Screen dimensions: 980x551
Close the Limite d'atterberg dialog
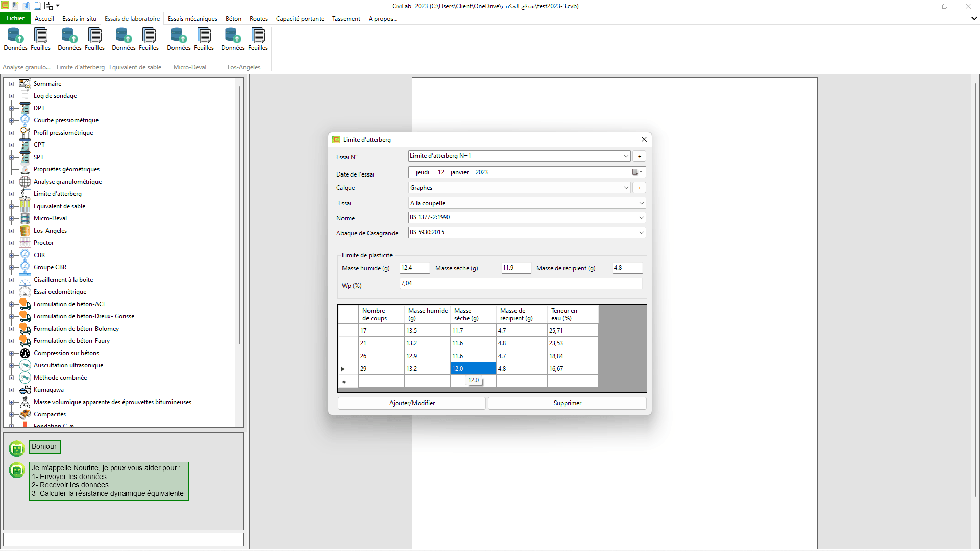644,139
